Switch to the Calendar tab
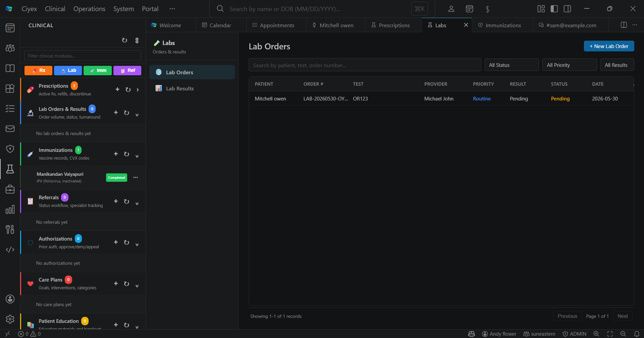The height and width of the screenshot is (338, 644). (221, 25)
